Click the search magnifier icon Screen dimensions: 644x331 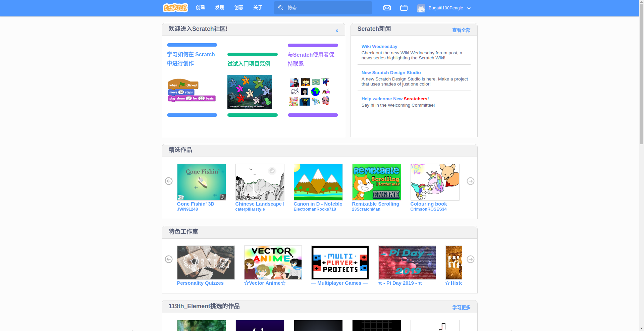coord(281,8)
